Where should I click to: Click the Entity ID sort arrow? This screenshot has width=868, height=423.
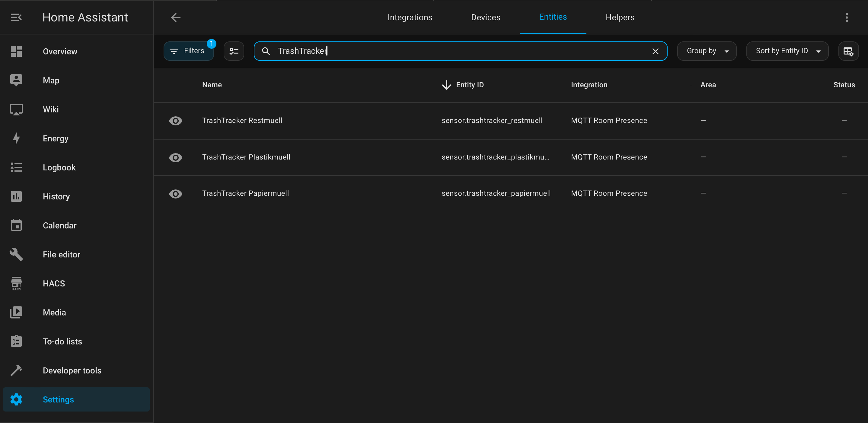click(446, 85)
